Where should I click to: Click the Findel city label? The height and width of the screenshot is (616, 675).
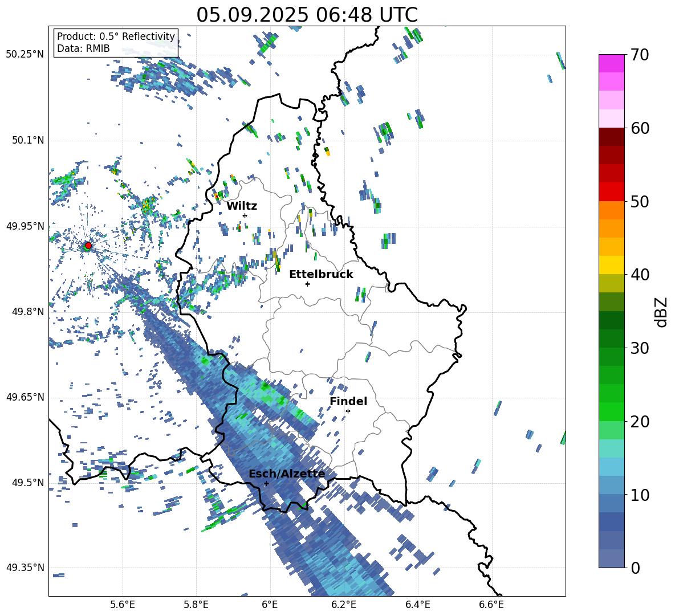tap(348, 401)
